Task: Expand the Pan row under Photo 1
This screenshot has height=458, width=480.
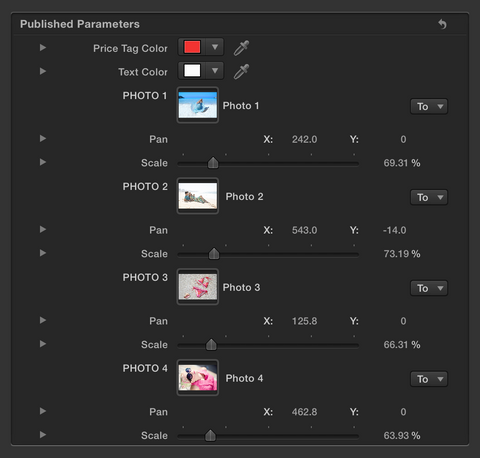Action: 43,138
